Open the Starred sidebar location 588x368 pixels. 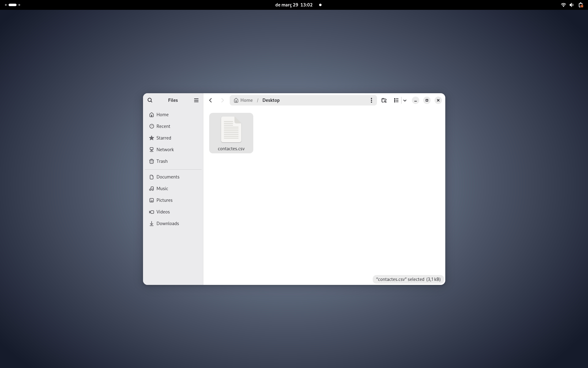[x=164, y=138]
